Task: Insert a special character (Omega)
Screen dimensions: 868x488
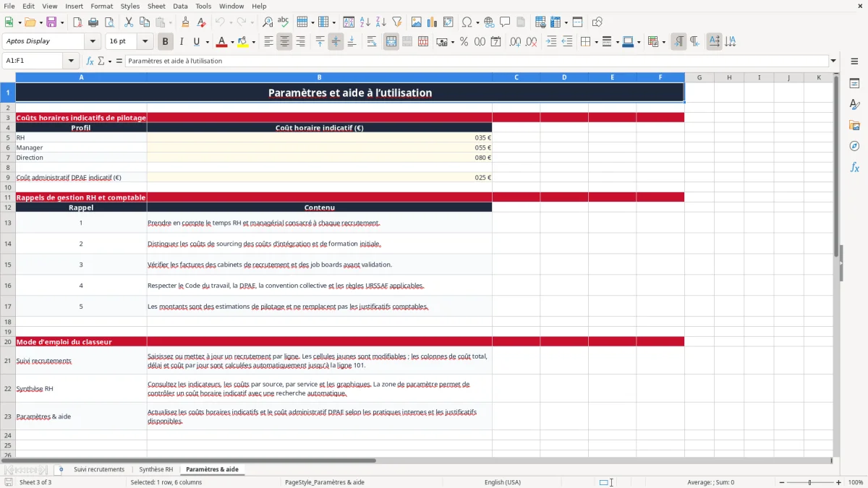Action: tap(467, 22)
